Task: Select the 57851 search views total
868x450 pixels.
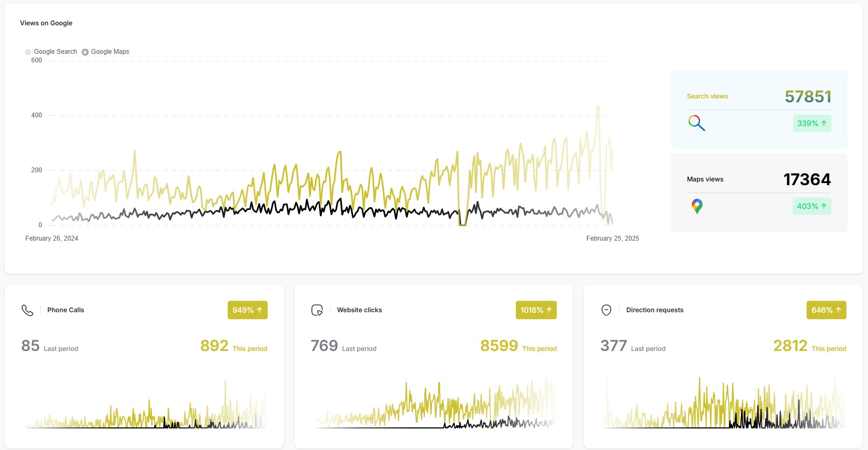Action: [x=808, y=97]
